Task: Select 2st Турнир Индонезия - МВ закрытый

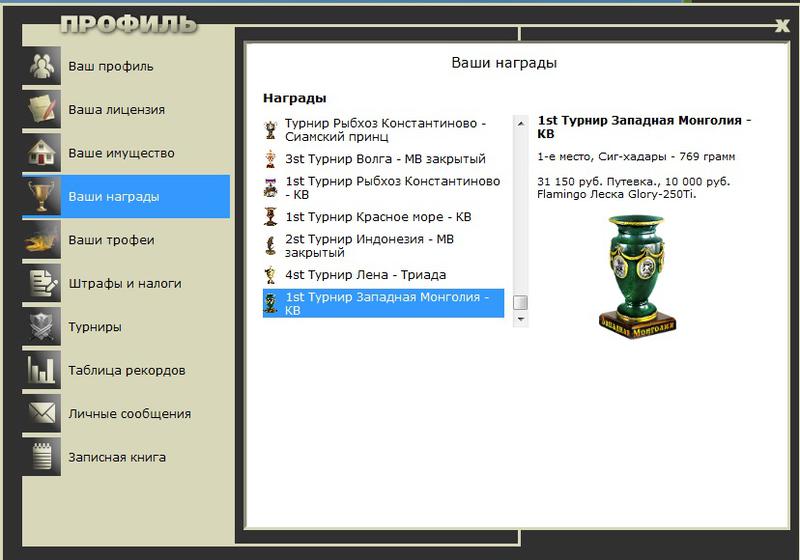Action: 383,245
